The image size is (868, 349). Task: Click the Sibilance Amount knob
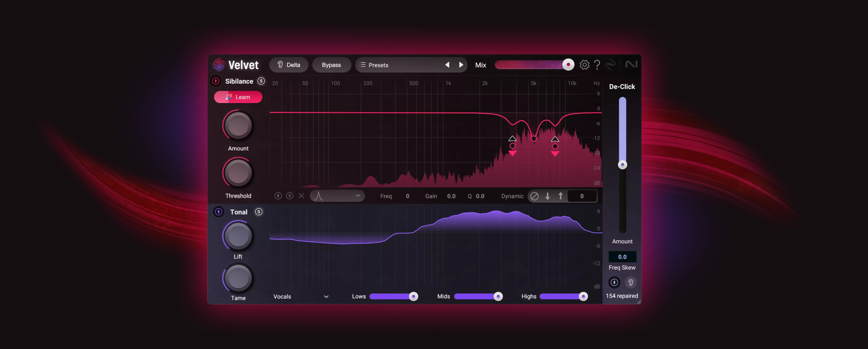point(238,125)
